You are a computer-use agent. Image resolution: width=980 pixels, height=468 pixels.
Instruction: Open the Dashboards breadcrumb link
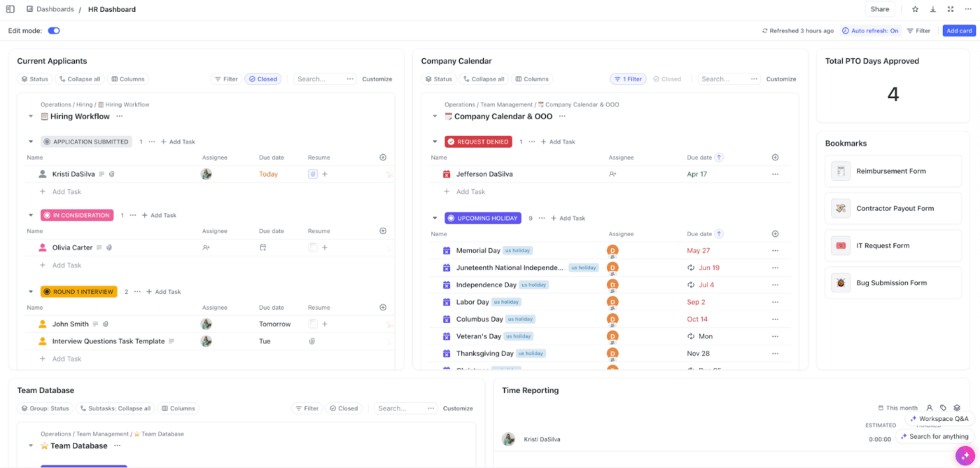click(x=52, y=9)
